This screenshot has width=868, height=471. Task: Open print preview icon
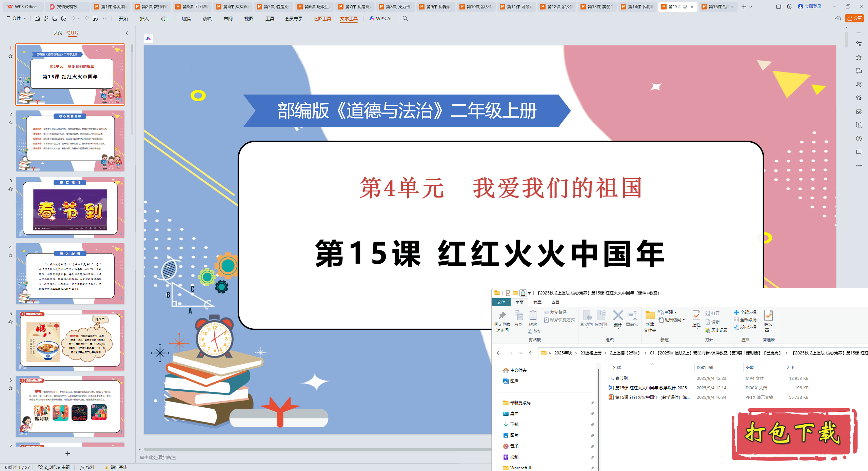pyautogui.click(x=64, y=19)
